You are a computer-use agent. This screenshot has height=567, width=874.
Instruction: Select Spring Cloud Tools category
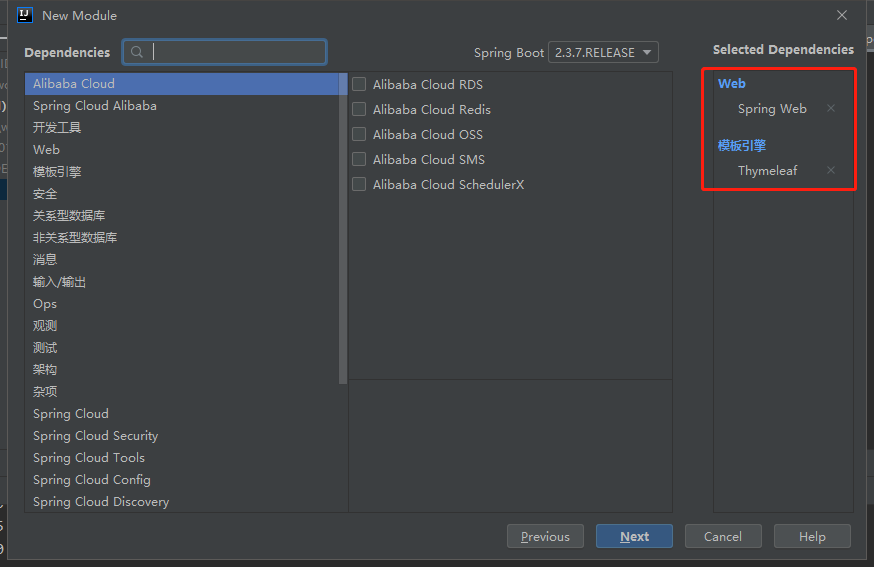[x=182, y=458]
